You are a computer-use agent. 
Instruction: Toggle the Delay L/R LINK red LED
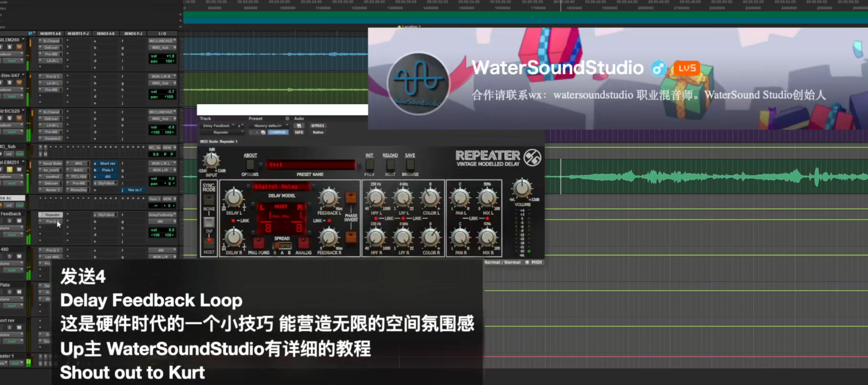tap(233, 221)
